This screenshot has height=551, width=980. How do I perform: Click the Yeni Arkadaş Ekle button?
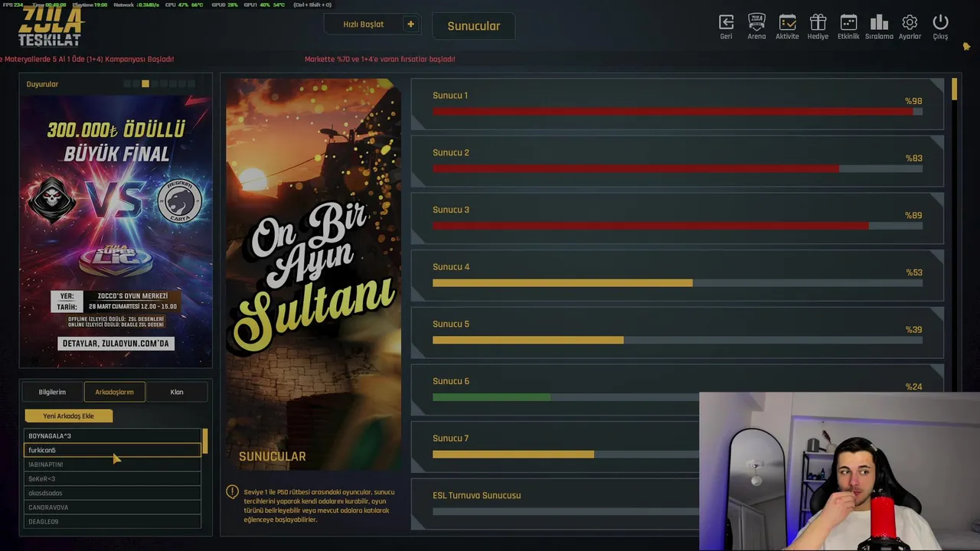[x=69, y=416]
